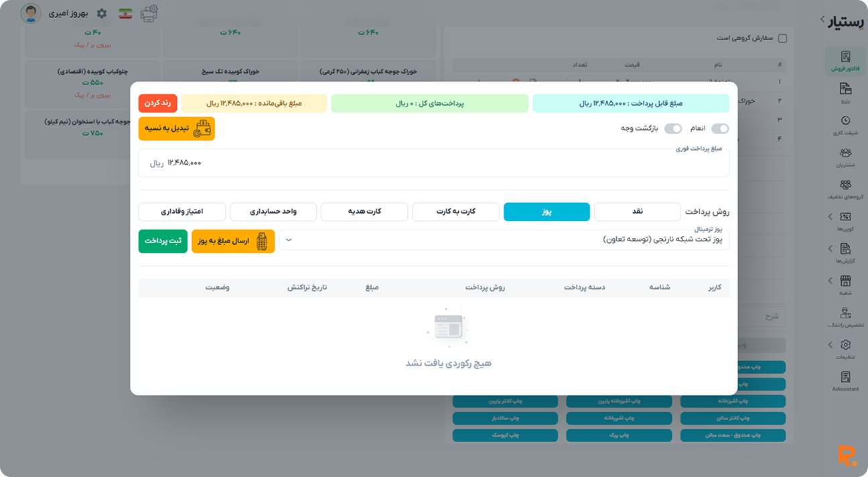Select the پوز (POS) payment method
868x477 pixels.
click(x=547, y=212)
